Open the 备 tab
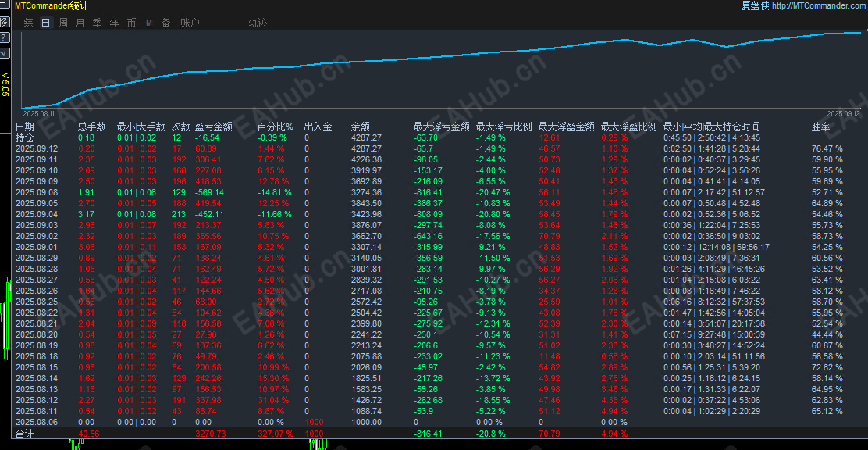This screenshot has width=868, height=450. (x=165, y=23)
